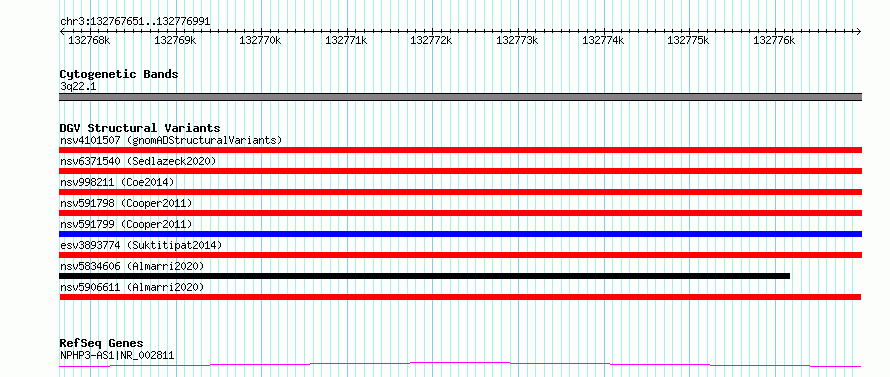Screen dimensions: 890x377
Task: Click the 132776k ruler tick label
Action: tap(774, 40)
